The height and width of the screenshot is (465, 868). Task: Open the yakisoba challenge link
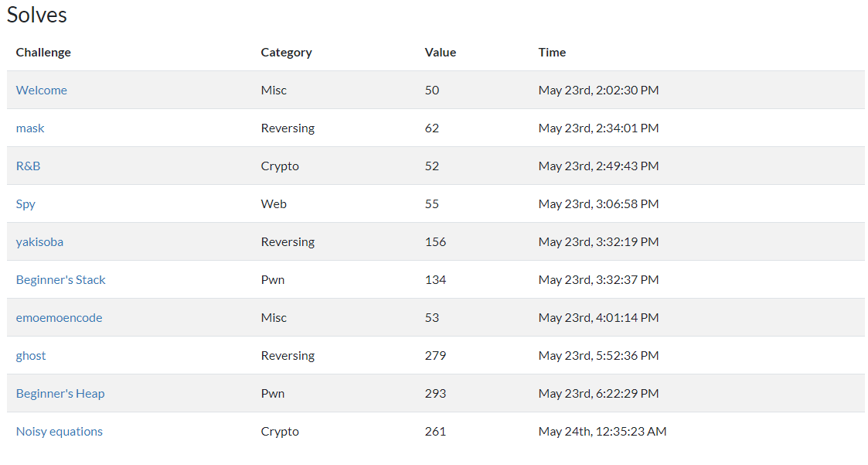[x=39, y=241]
